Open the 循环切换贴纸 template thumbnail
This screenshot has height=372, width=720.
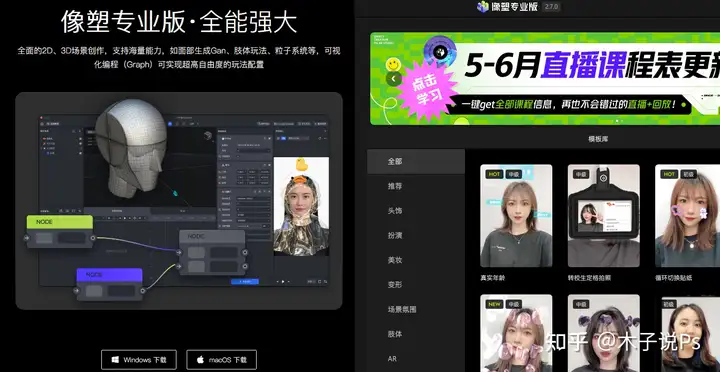tap(687, 216)
